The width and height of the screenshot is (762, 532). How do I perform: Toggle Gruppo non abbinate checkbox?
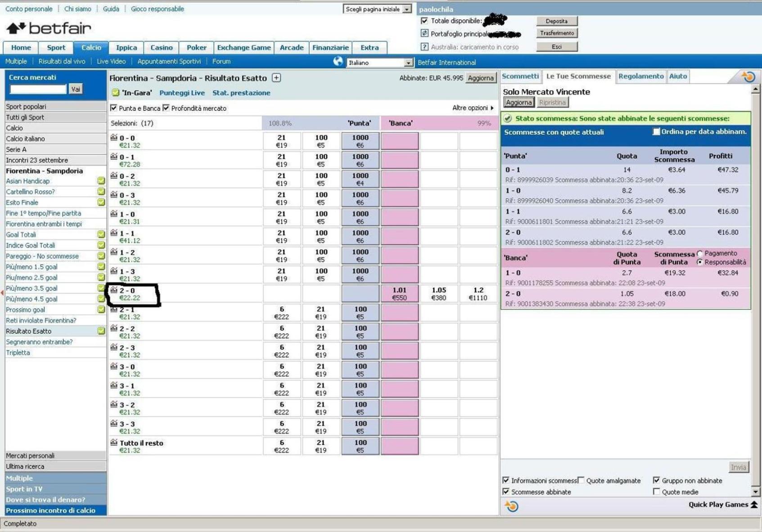[656, 480]
